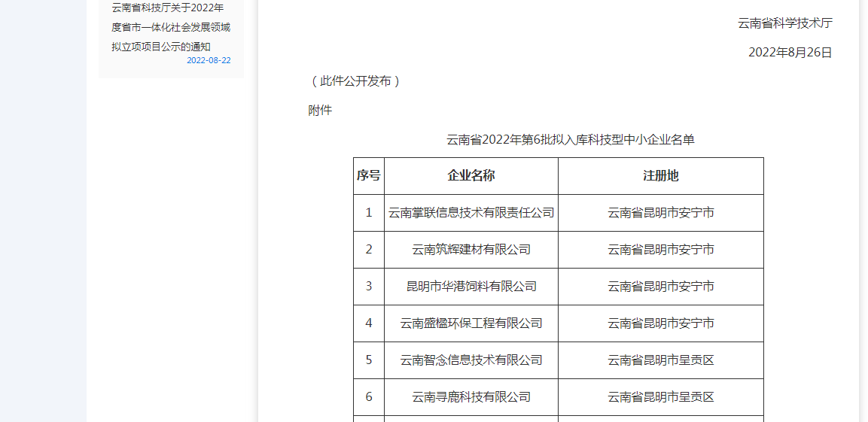Image resolution: width=868 pixels, height=422 pixels.
Task: Click the 注册地 cell for 云南掌联信息技术有限责任公司
Action: [661, 212]
